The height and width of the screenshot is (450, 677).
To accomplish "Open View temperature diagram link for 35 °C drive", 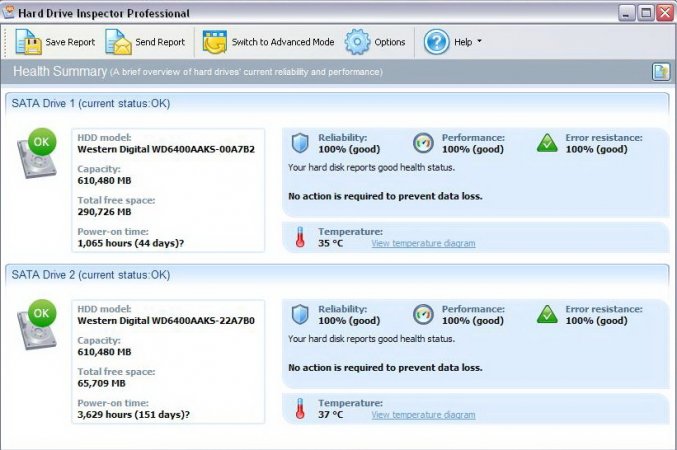I will point(423,243).
